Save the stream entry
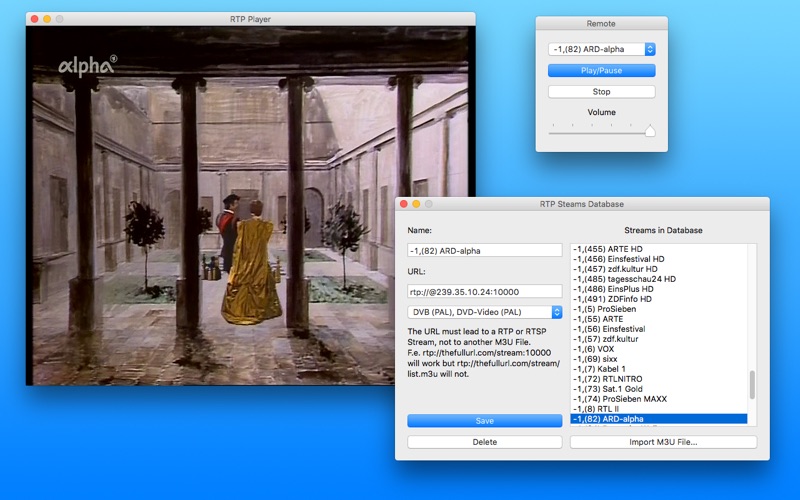Viewport: 800px width, 500px height. 485,421
